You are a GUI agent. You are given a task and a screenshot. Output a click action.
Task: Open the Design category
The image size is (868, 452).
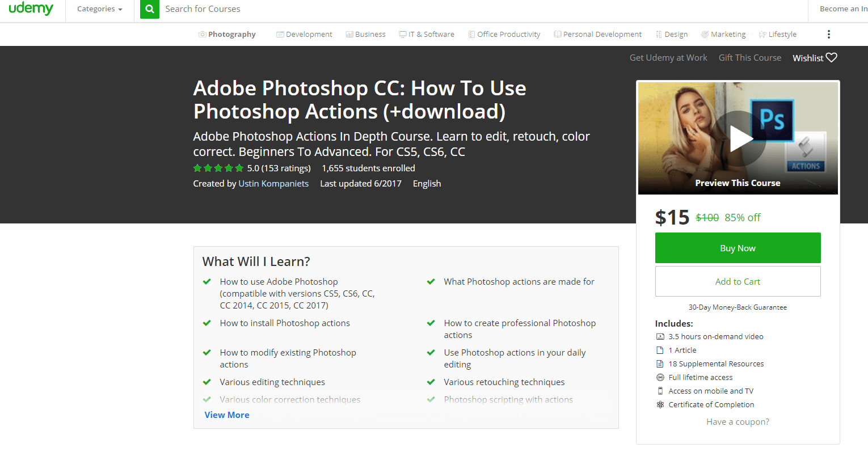672,35
